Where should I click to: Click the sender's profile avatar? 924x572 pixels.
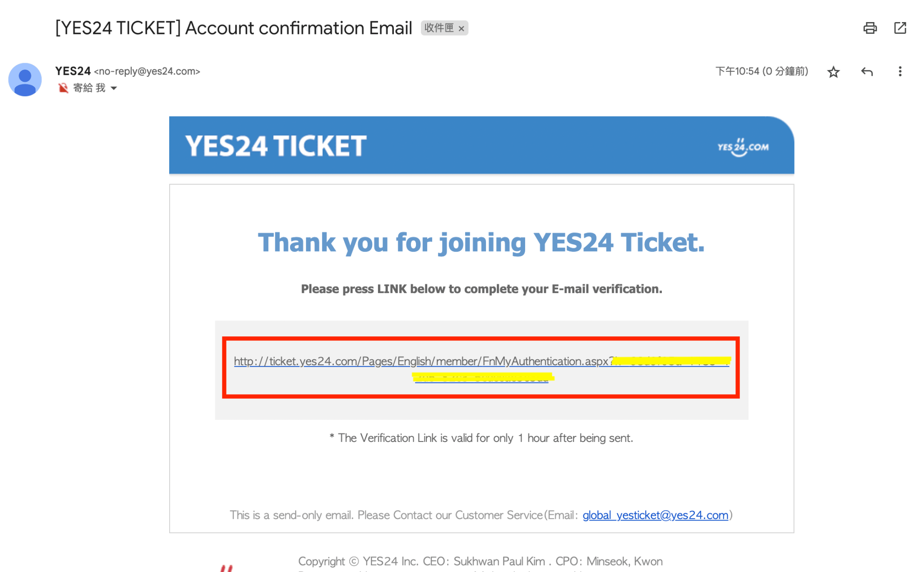(25, 79)
